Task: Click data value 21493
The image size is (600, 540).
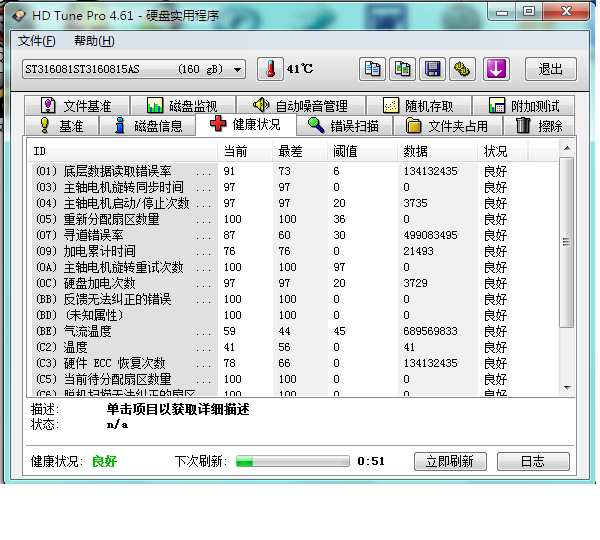Action: (418, 251)
